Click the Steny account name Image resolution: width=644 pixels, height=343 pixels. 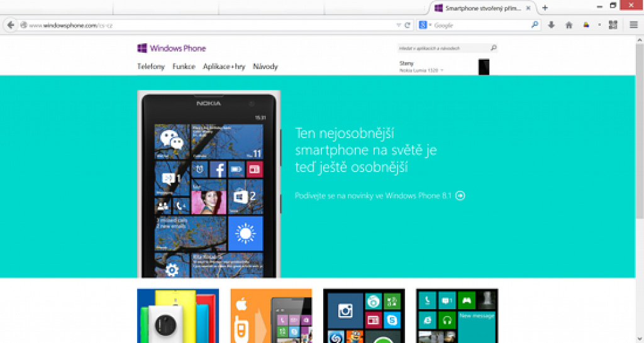coord(407,63)
